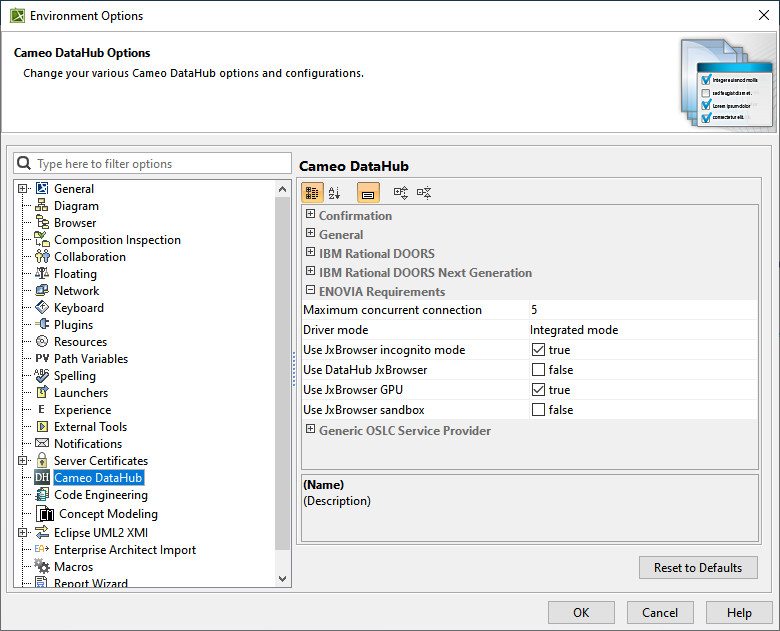Click the Server Certificates lock icon

pyautogui.click(x=42, y=460)
